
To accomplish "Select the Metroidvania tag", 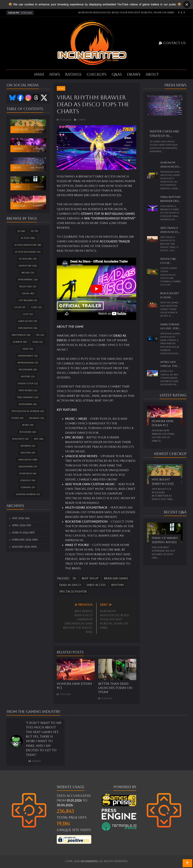I will 28,363.
